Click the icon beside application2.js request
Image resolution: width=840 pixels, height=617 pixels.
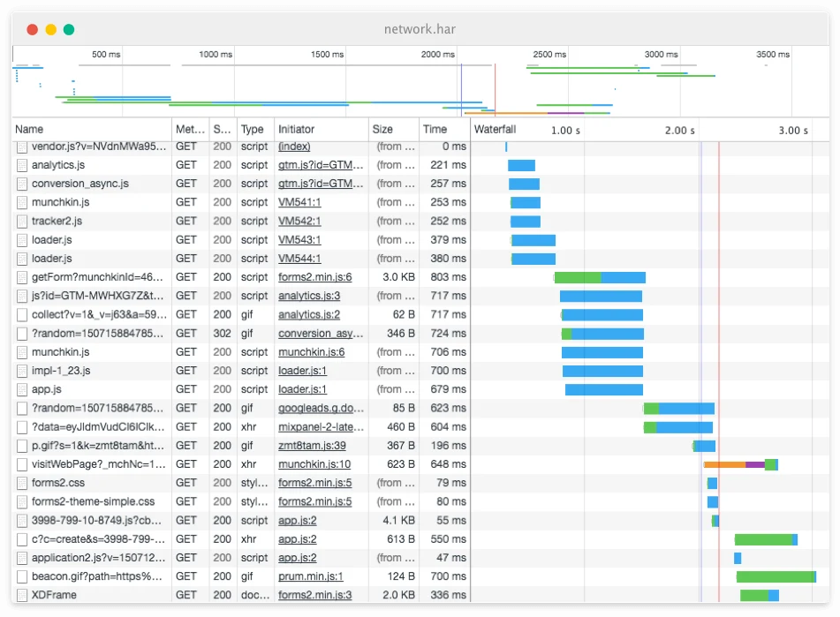(x=22, y=558)
